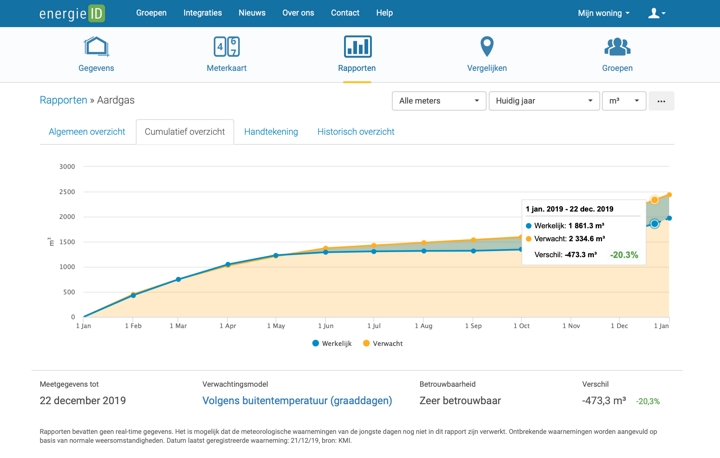Click the Gegevens label link
The image size is (720, 458).
pyautogui.click(x=96, y=68)
